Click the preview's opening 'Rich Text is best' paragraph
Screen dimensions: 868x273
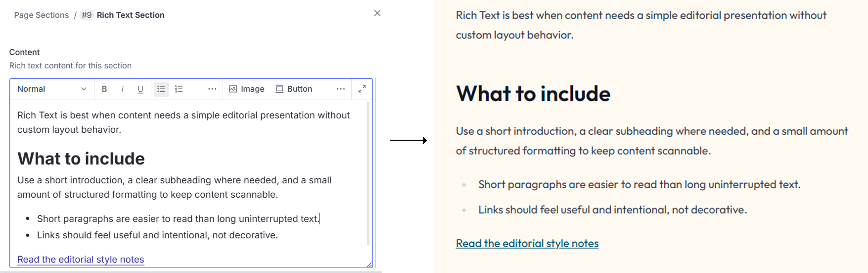(641, 25)
